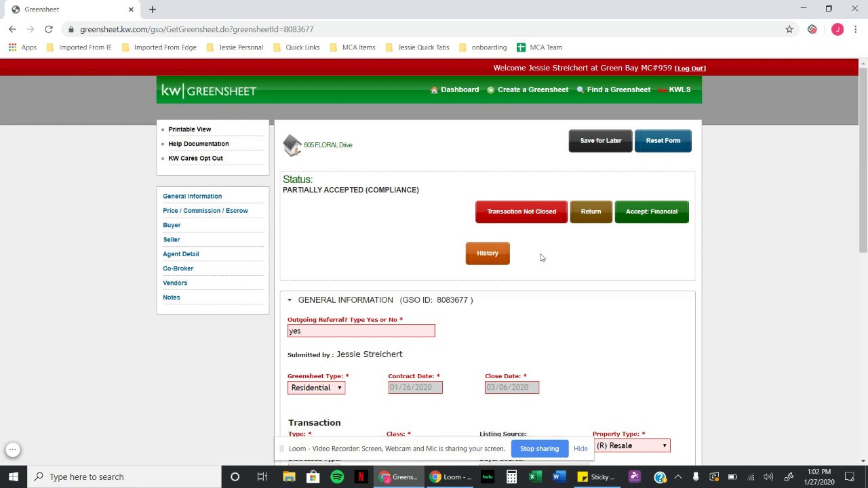This screenshot has width=868, height=488.
Task: Go back with the browser back arrow
Action: tap(12, 29)
